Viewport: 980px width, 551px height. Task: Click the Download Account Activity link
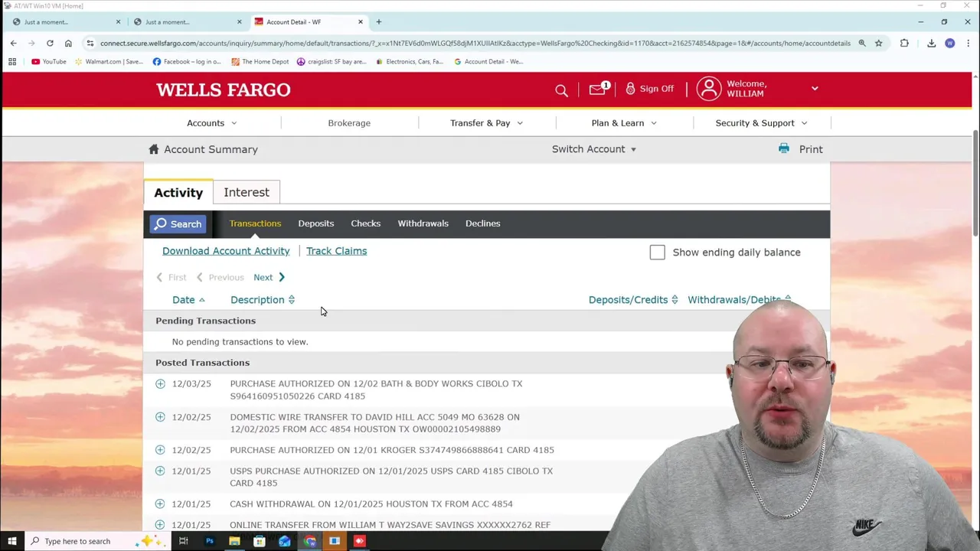click(226, 251)
